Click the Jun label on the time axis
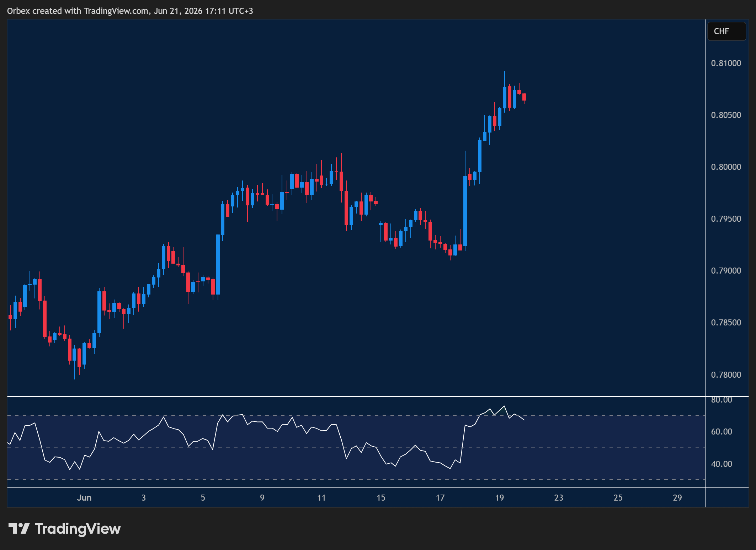This screenshot has height=550, width=756. pos(84,498)
